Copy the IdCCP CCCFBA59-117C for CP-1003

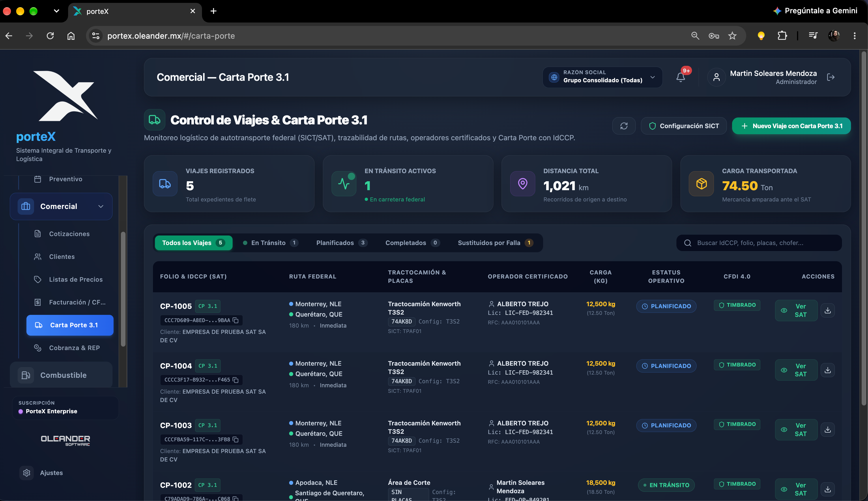click(x=236, y=440)
